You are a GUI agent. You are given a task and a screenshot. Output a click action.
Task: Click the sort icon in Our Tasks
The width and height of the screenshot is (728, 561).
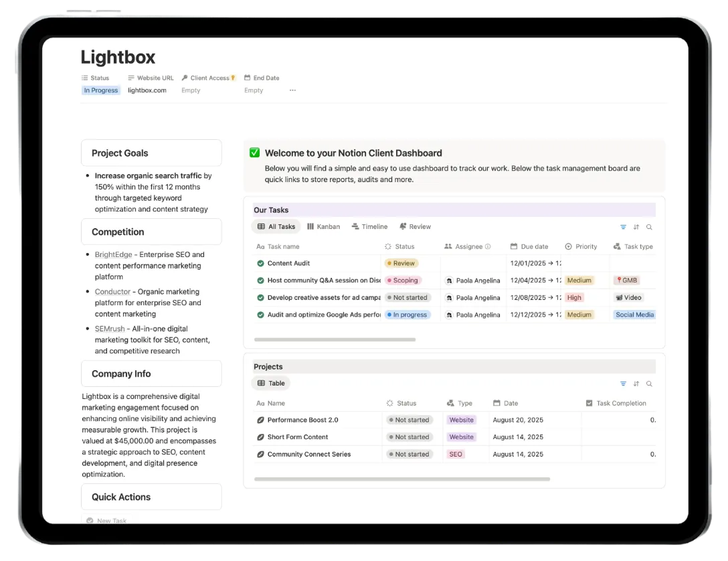pyautogui.click(x=636, y=227)
